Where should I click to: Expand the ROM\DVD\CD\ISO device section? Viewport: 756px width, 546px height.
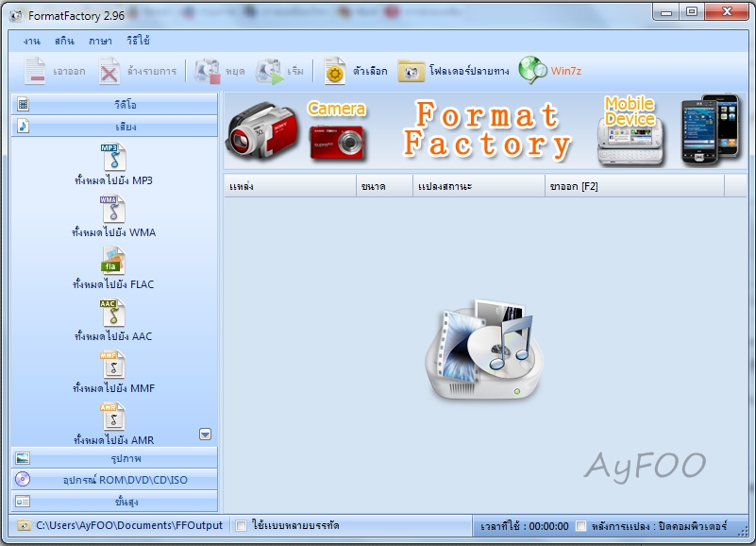pos(115,480)
